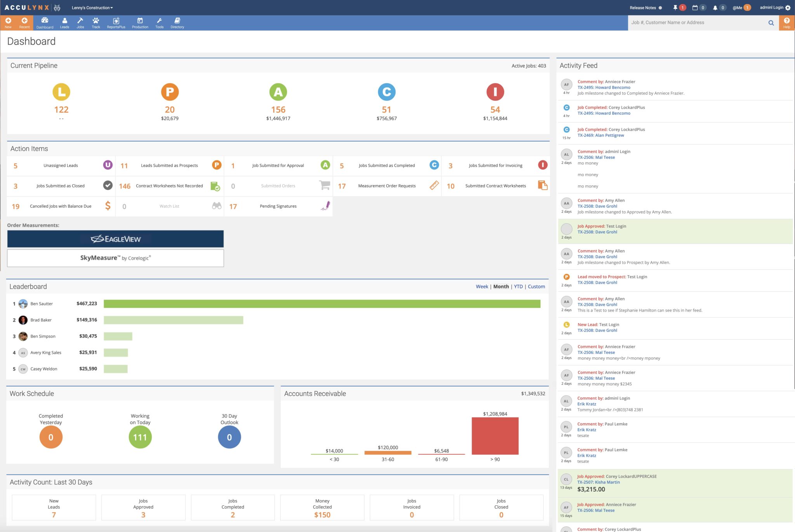
Task: Open ReportsPlus from the toolbar
Action: 116,21
